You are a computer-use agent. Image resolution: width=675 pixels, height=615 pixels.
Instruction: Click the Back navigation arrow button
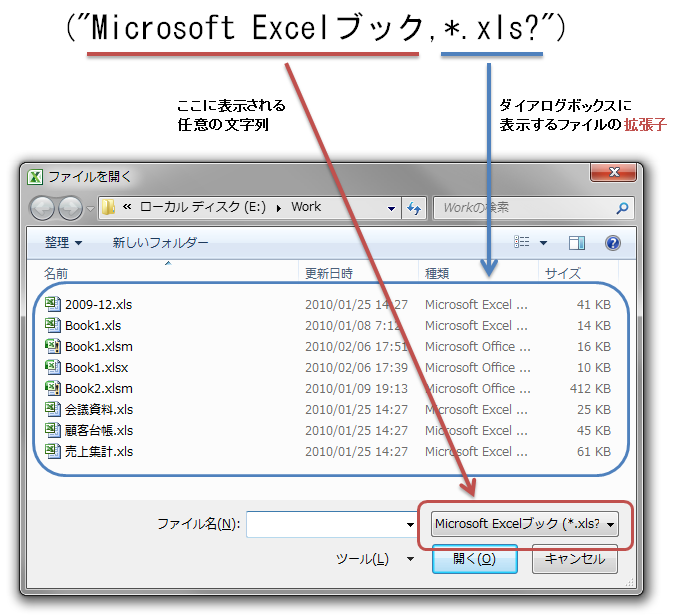42,208
